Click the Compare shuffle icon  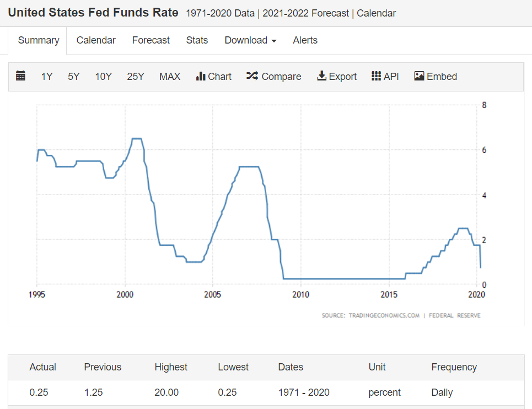click(252, 76)
